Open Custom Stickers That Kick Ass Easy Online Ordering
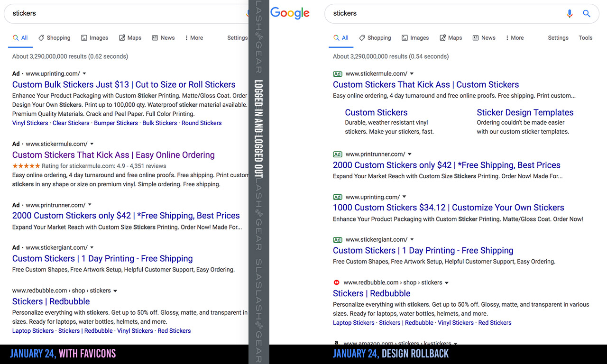 (113, 155)
